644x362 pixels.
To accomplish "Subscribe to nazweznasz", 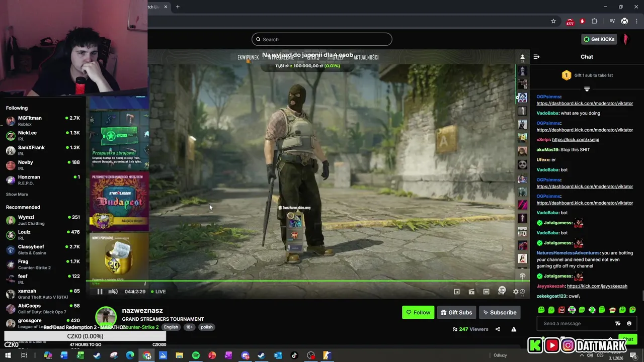I will click(500, 313).
